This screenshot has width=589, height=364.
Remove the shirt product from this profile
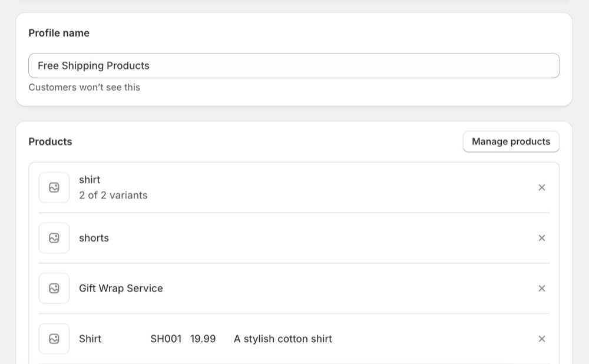[x=542, y=187]
